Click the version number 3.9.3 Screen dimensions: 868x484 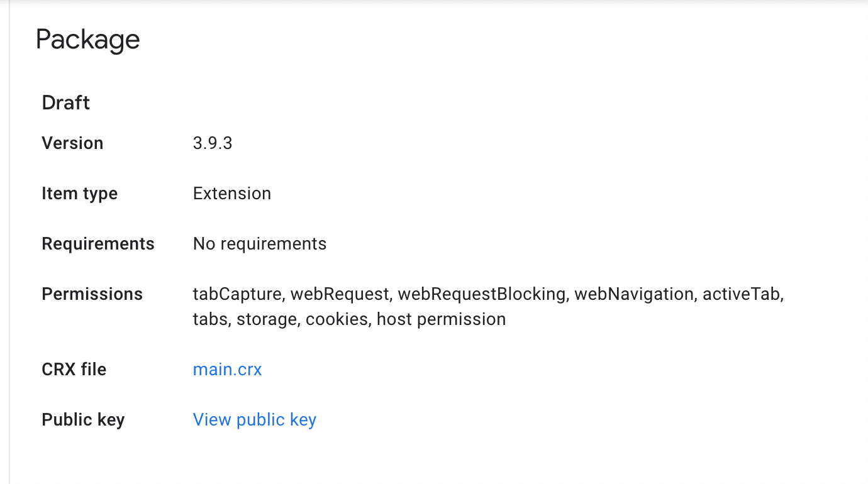click(x=213, y=143)
